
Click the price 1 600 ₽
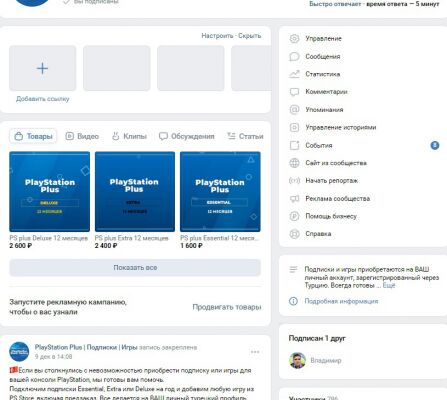(x=191, y=246)
